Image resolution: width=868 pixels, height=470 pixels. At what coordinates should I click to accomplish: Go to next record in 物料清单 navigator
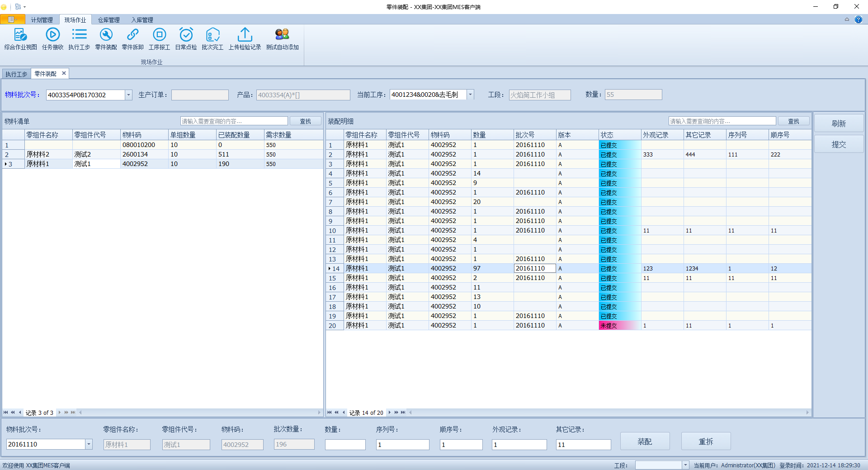point(59,412)
